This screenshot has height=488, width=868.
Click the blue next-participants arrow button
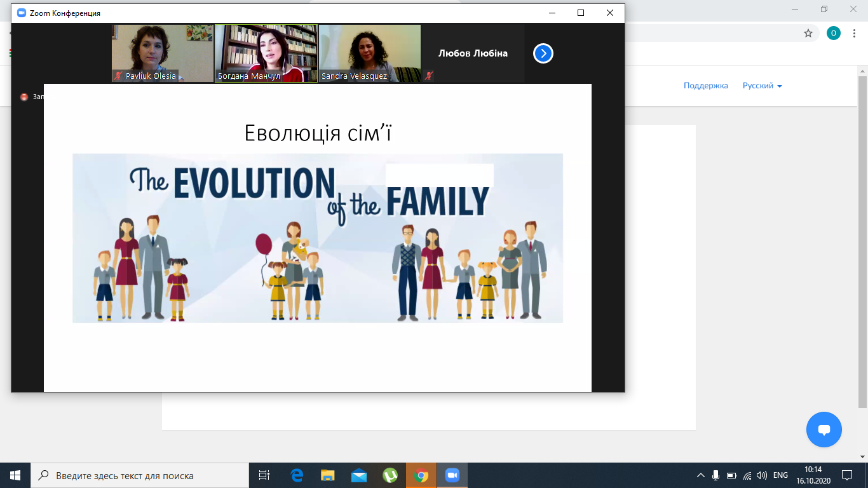[543, 53]
